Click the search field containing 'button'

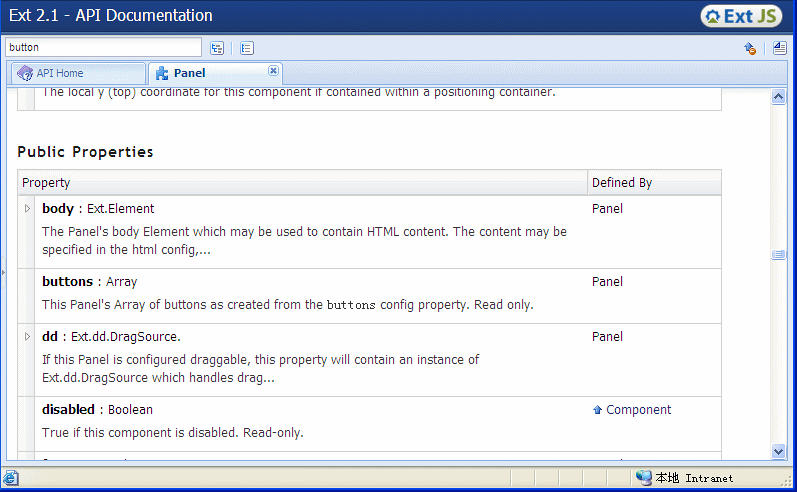pyautogui.click(x=103, y=47)
